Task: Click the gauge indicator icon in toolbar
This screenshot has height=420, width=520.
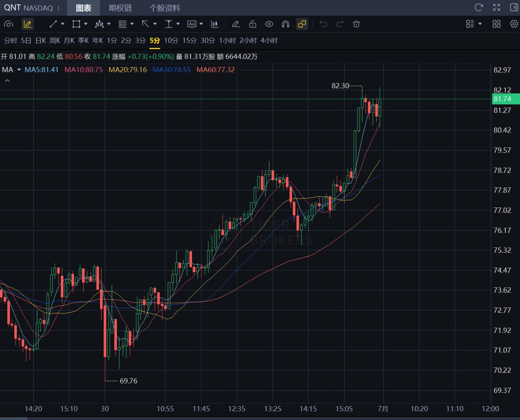Action: click(x=8, y=24)
